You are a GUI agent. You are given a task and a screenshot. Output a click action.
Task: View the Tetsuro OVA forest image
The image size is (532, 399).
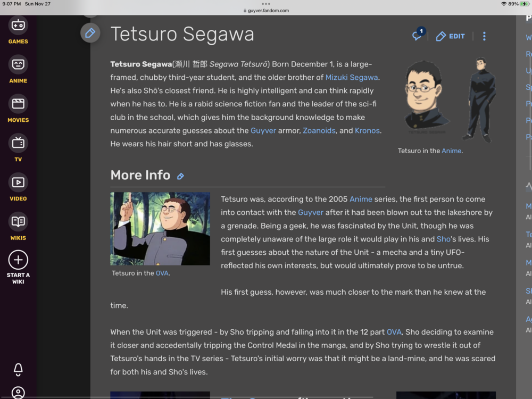160,229
